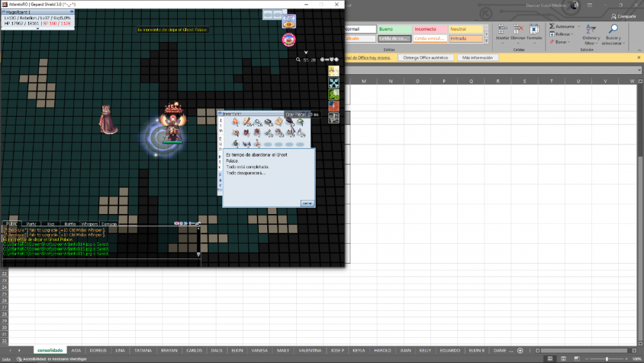Viewport: 644px width, 363px height.
Task: Click the magnifier icon on game minimap
Action: (298, 60)
